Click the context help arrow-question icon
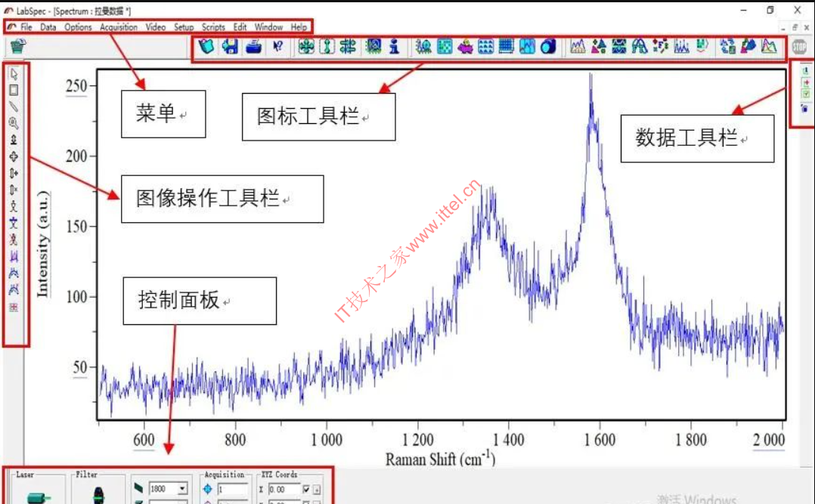The height and width of the screenshot is (504, 815). [x=277, y=47]
